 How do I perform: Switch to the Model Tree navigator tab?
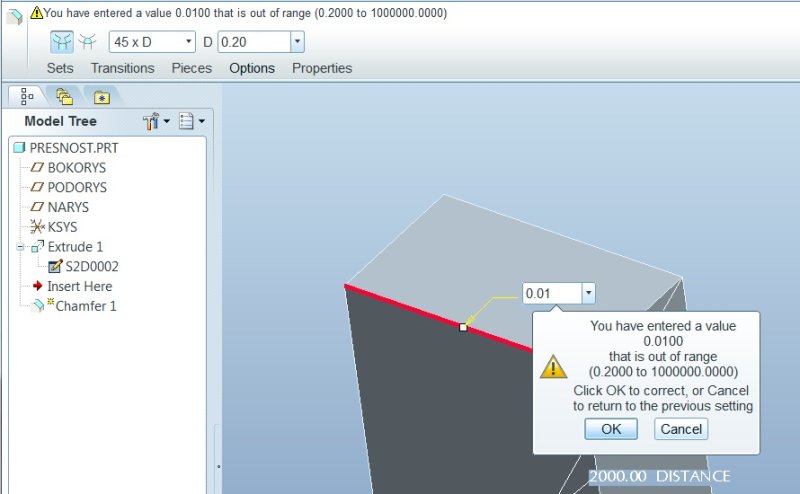[x=27, y=96]
